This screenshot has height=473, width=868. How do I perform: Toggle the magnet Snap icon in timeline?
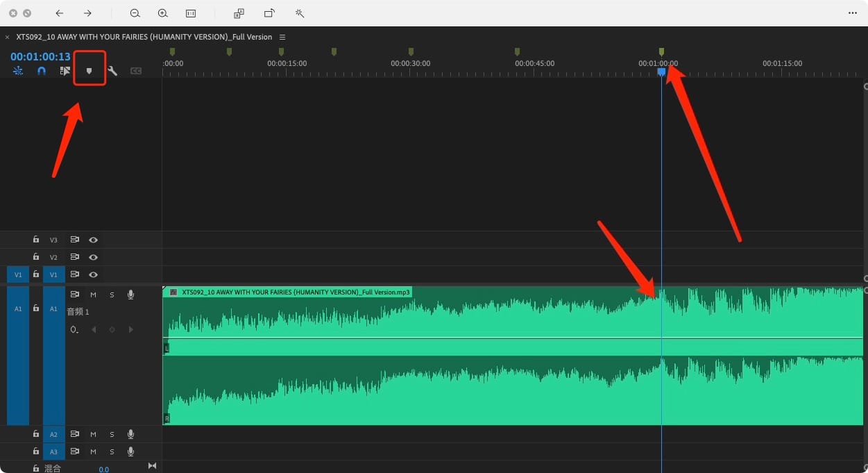click(42, 71)
